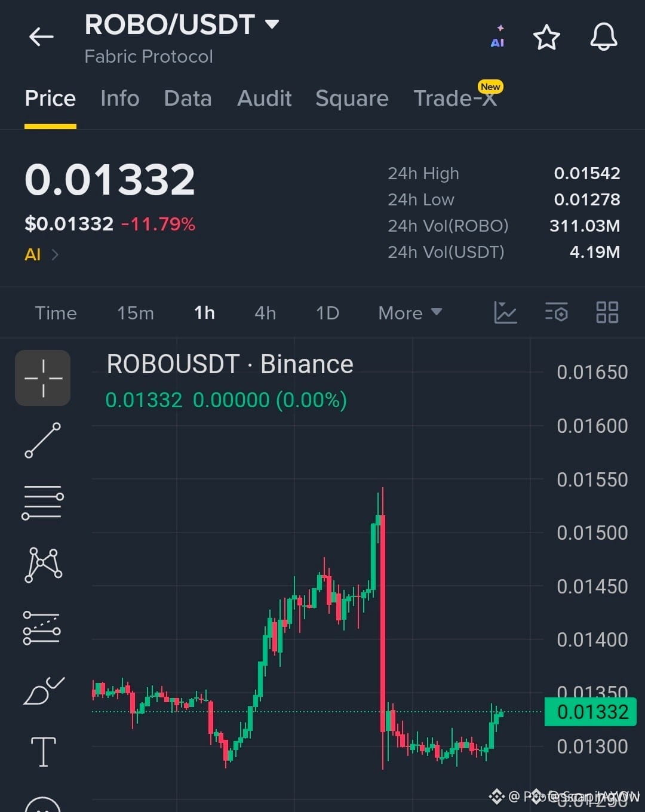Click the 0.01500 price axis label
Viewport: 645px width, 812px height.
click(592, 533)
